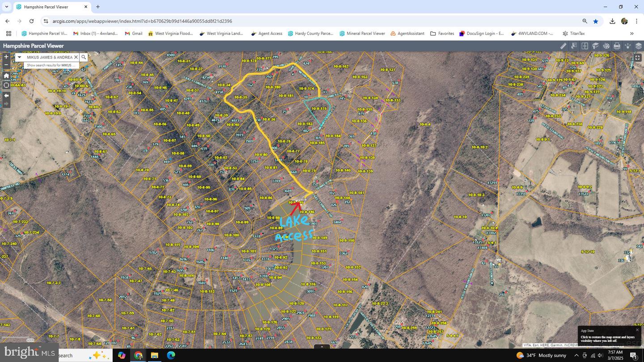Restore map extent via App State message
This screenshot has height=362, width=644.
(607, 339)
